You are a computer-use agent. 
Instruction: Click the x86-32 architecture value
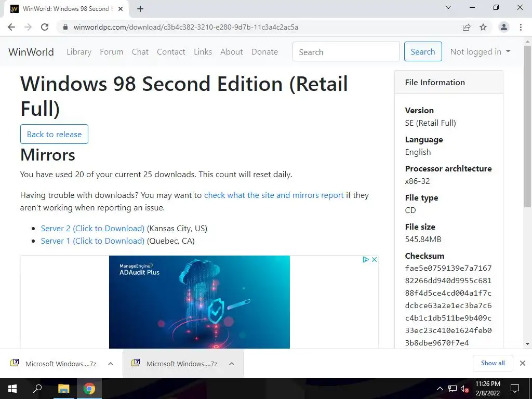coord(417,181)
